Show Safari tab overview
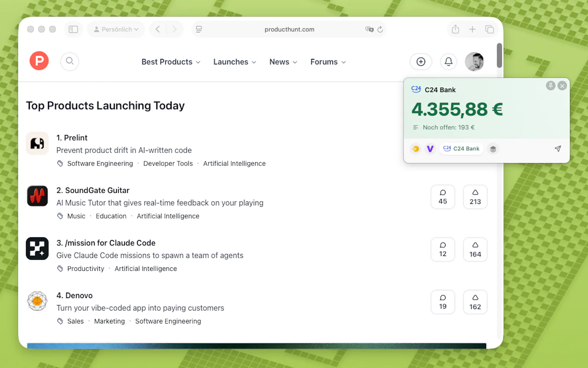The width and height of the screenshot is (588, 368). [489, 29]
